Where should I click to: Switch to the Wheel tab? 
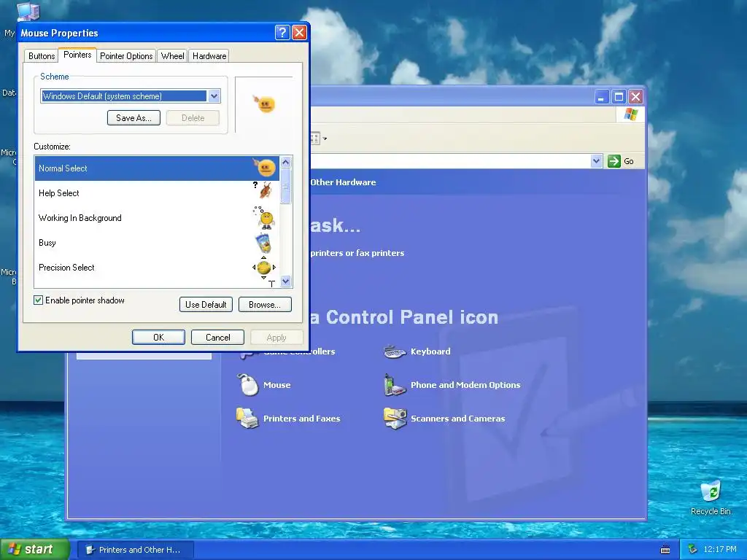point(172,56)
